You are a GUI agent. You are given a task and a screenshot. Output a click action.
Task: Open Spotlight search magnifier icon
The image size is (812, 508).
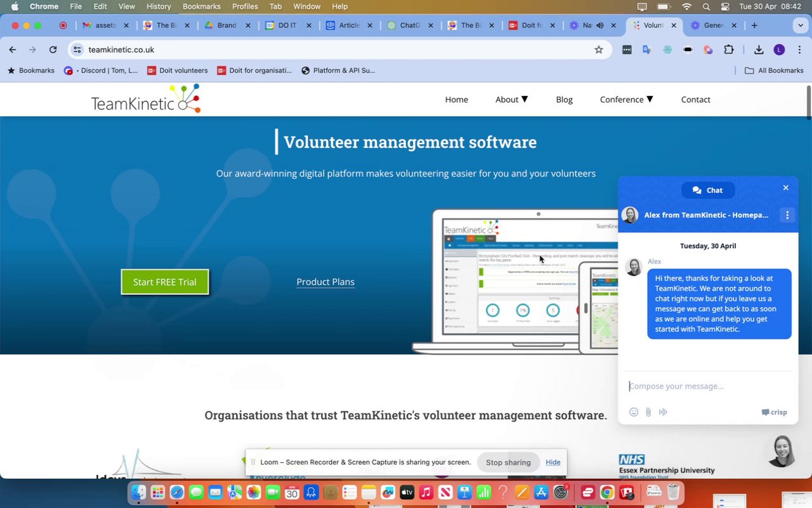click(x=706, y=6)
